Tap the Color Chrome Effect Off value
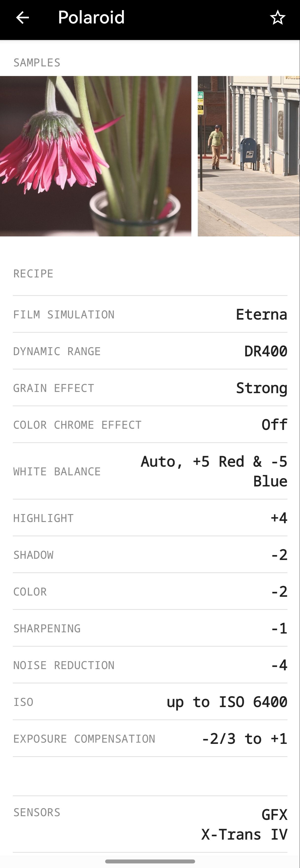The width and height of the screenshot is (300, 868). [x=274, y=424]
